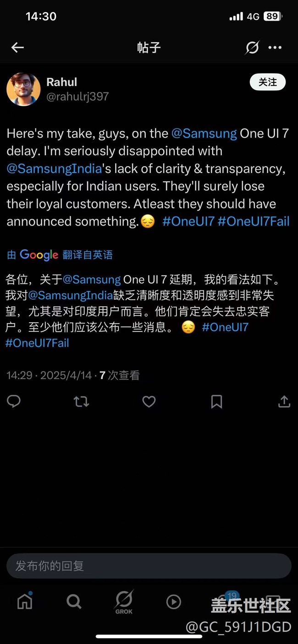298x644 pixels.
Task: Open @Samsung mention in translated text
Action: click(x=91, y=279)
